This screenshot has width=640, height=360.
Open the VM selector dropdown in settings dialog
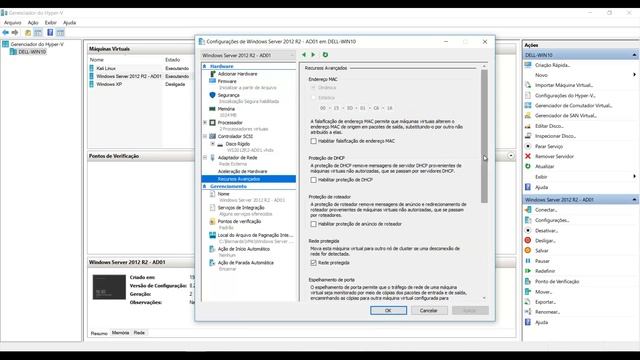pos(248,55)
